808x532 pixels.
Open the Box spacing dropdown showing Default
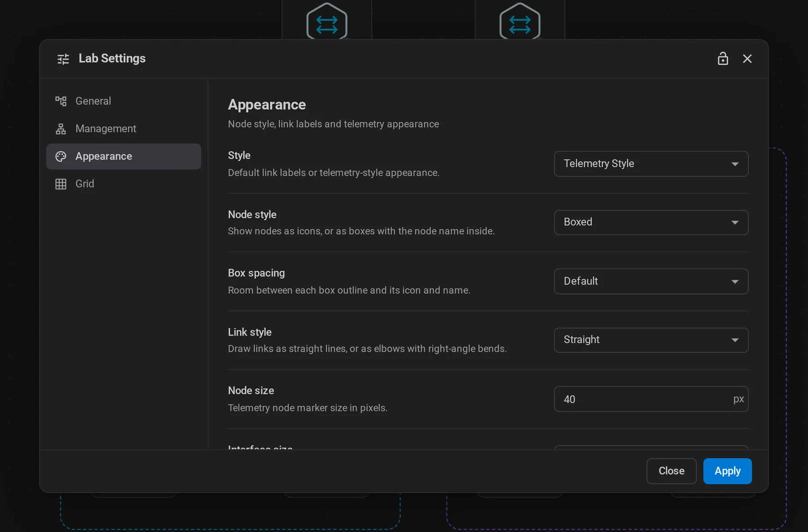pyautogui.click(x=651, y=281)
